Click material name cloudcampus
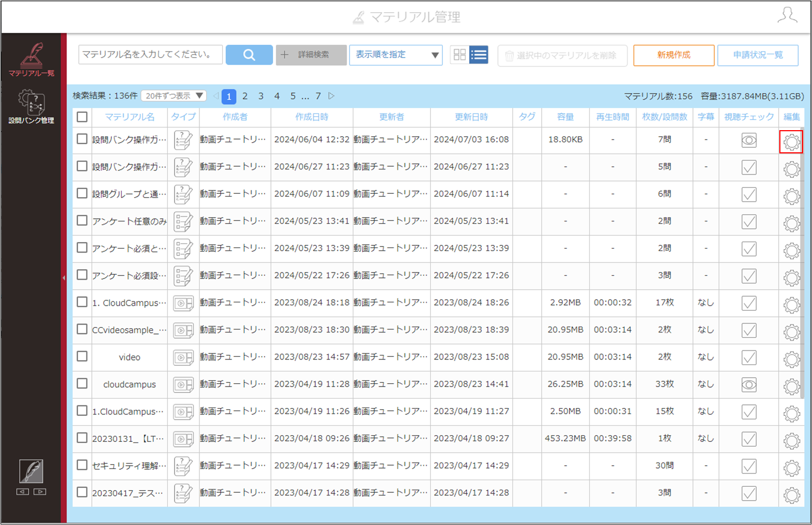812x525 pixels. (130, 384)
